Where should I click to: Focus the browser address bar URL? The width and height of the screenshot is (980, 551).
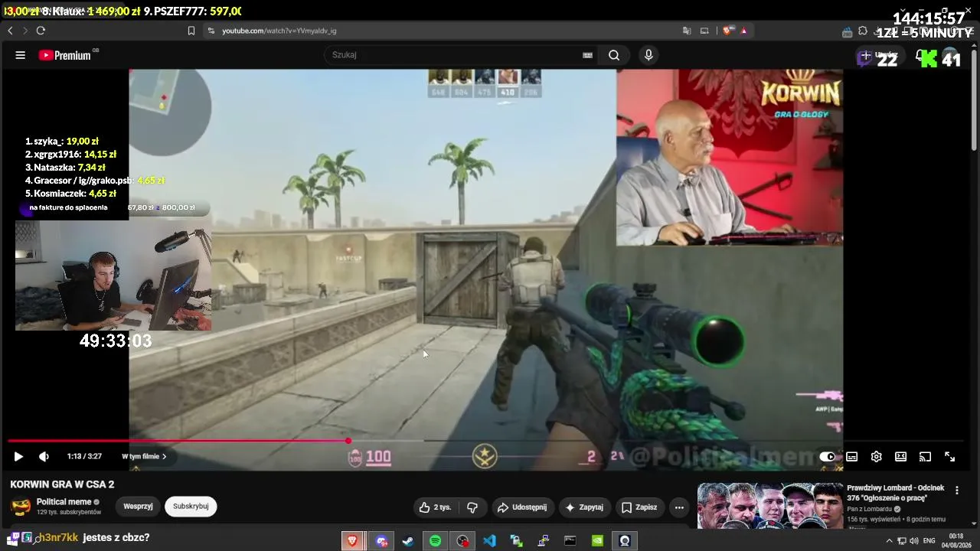coord(279,31)
